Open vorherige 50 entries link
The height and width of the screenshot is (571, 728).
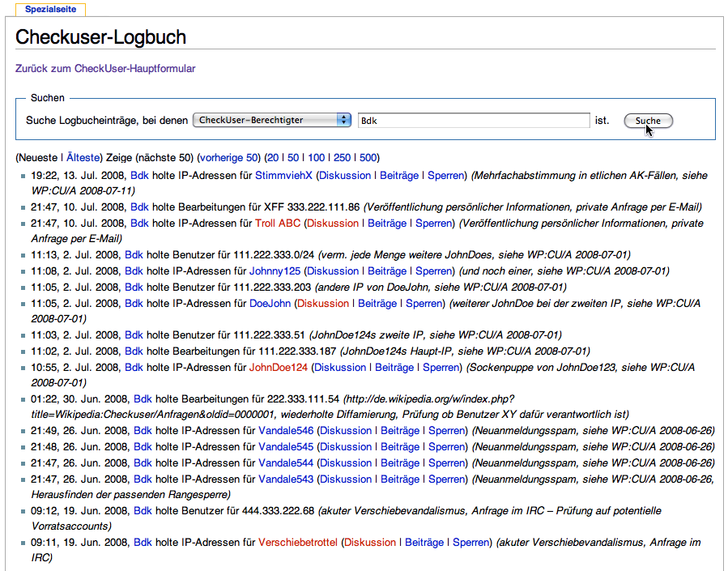tap(229, 157)
